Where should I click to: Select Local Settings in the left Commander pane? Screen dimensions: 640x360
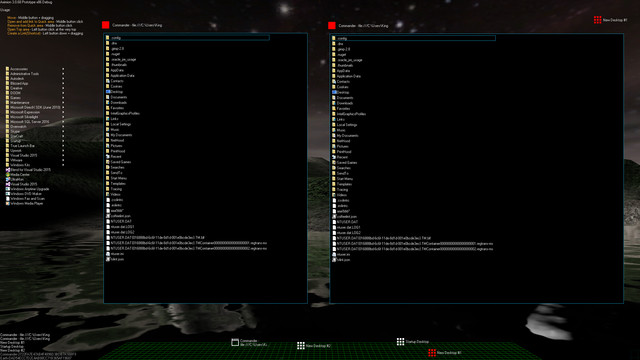(121, 124)
